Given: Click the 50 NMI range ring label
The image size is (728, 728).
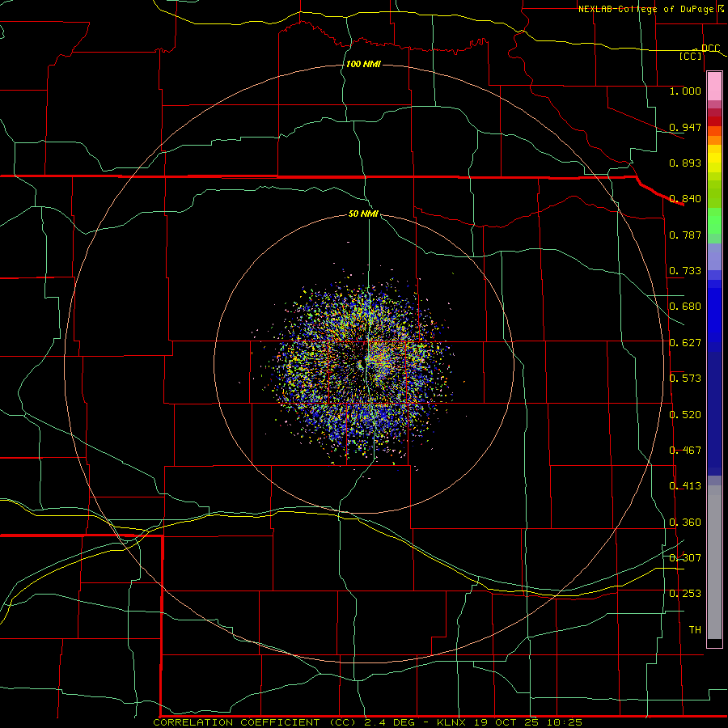Looking at the screenshot, I should pos(363,214).
